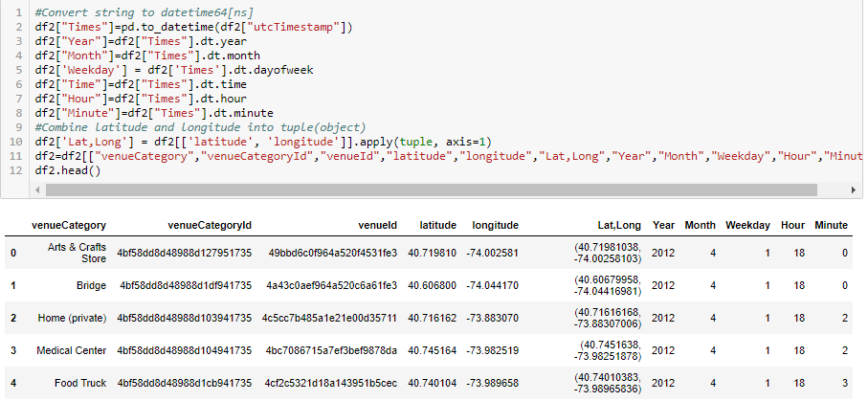868x401 pixels.
Task: Click longitude value -74.002581
Action: pos(493,253)
